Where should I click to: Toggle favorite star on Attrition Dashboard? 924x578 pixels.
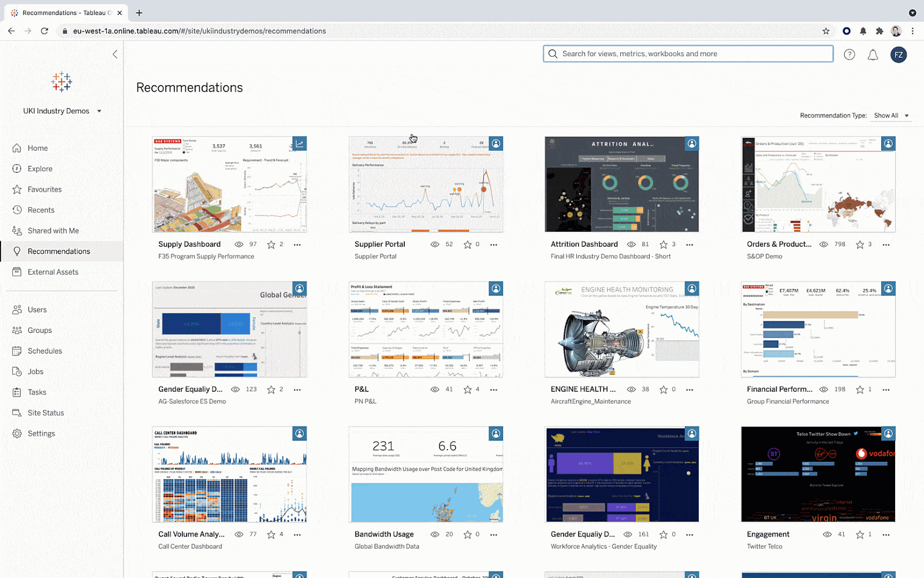664,244
